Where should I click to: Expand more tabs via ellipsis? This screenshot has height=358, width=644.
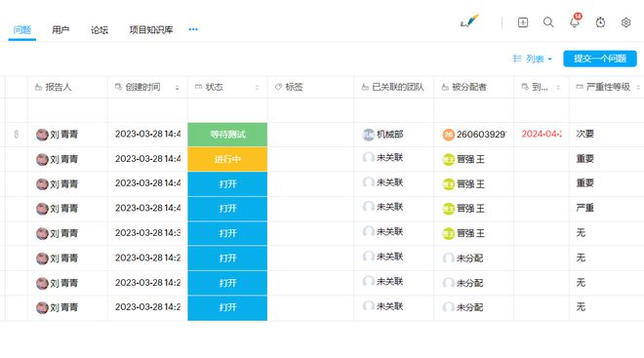(x=193, y=29)
